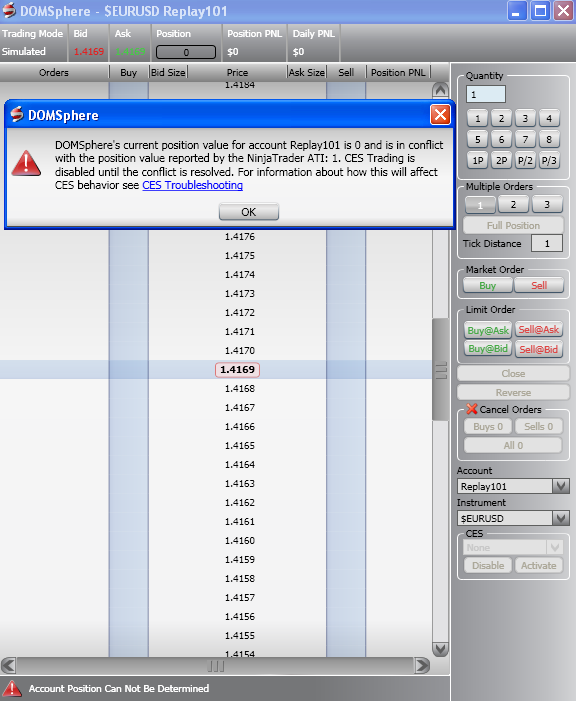Click the vertical scrollbar thumb

(440, 369)
